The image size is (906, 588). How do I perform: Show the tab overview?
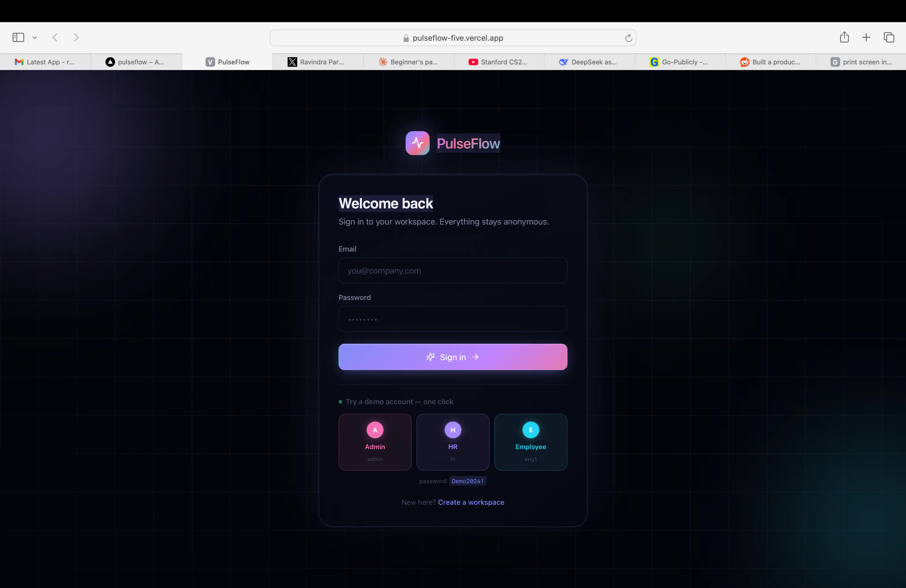[x=889, y=37]
